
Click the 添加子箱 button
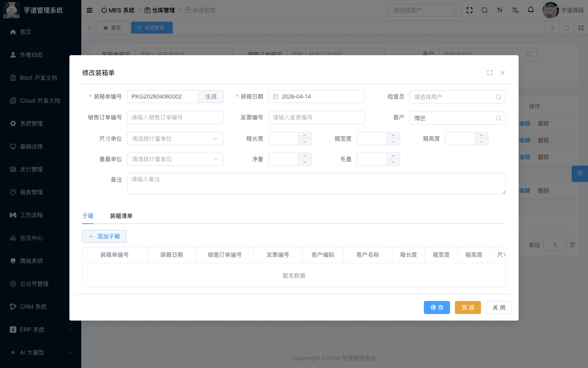104,236
